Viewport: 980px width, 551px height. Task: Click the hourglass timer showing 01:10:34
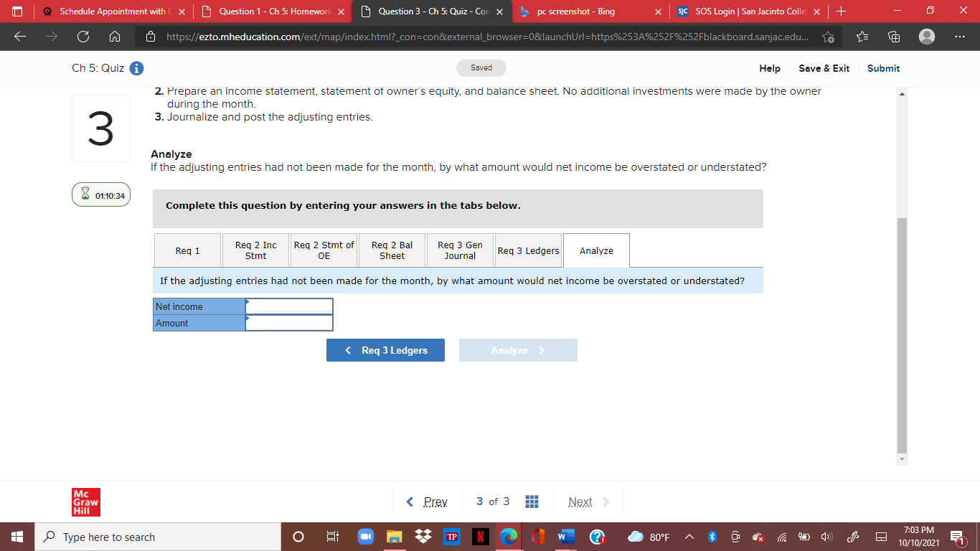[100, 194]
